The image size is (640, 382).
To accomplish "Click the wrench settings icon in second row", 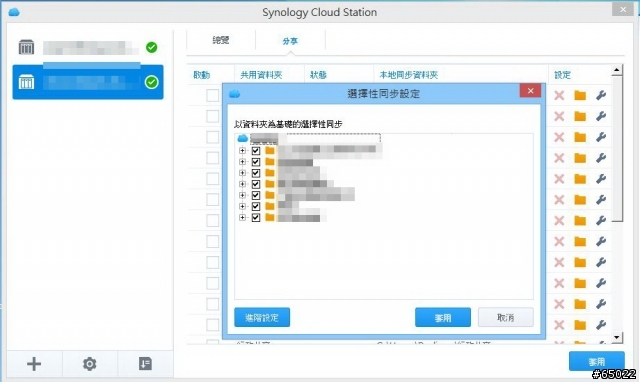I will point(601,116).
